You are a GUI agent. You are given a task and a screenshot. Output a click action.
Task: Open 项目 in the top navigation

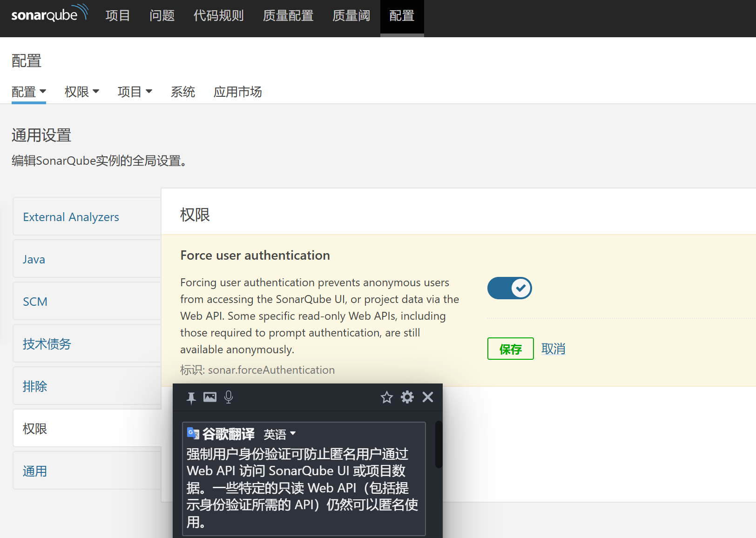coord(118,16)
